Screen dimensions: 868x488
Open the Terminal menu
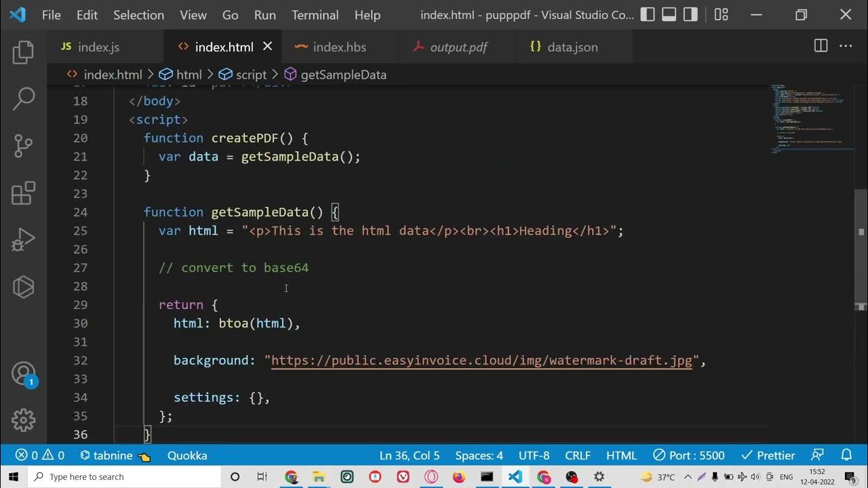pyautogui.click(x=315, y=15)
